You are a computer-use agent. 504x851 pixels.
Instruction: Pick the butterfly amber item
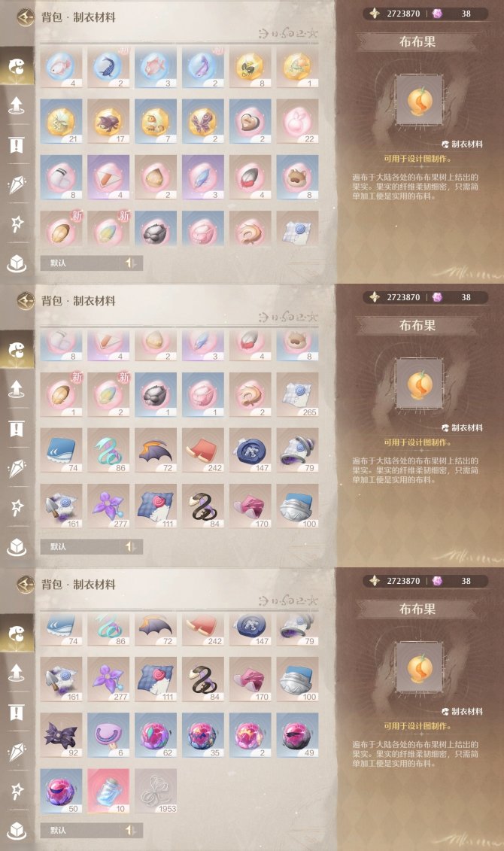tap(203, 122)
